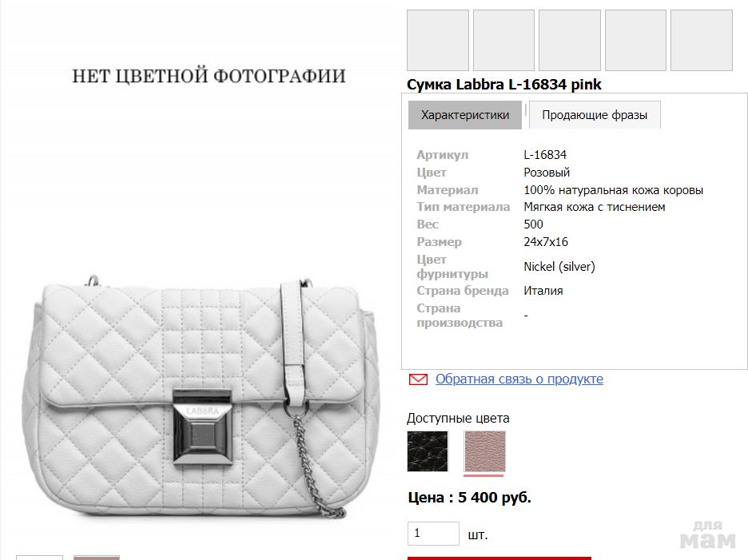Viewport: 748px width, 560px height.
Task: Choose the third empty photo placeholder
Action: tap(570, 41)
